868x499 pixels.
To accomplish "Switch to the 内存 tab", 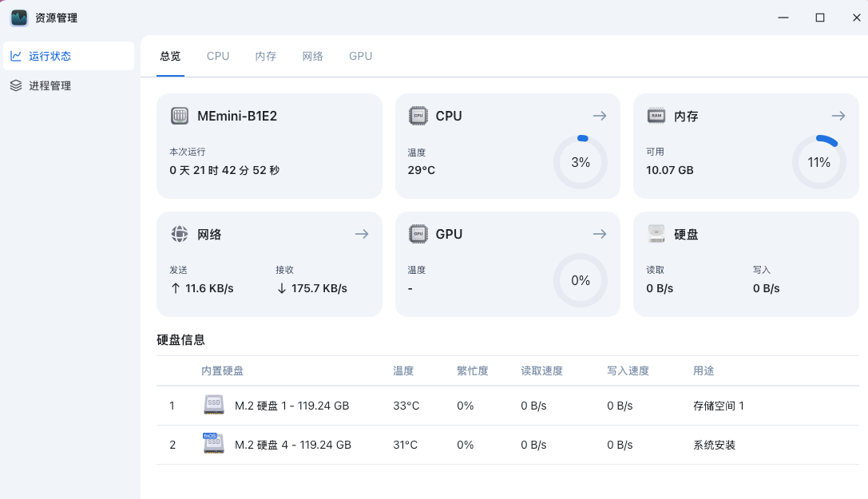I will 266,56.
